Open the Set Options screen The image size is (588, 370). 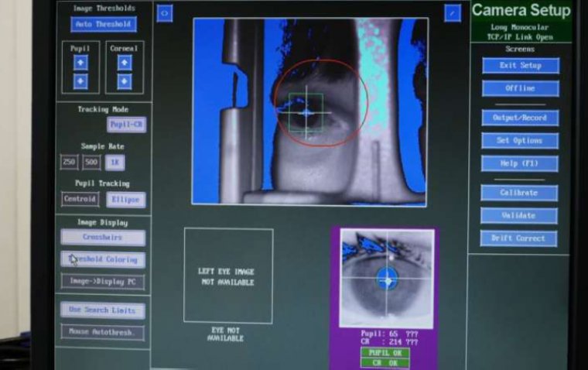click(x=519, y=141)
